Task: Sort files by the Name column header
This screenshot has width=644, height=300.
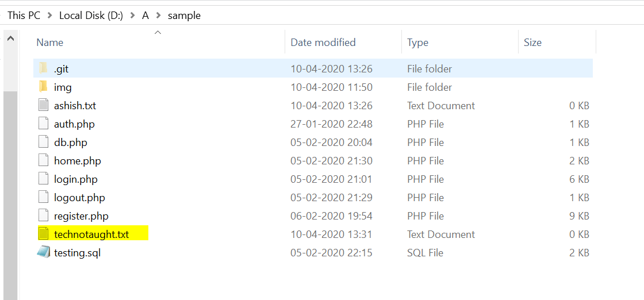Action: [x=49, y=43]
